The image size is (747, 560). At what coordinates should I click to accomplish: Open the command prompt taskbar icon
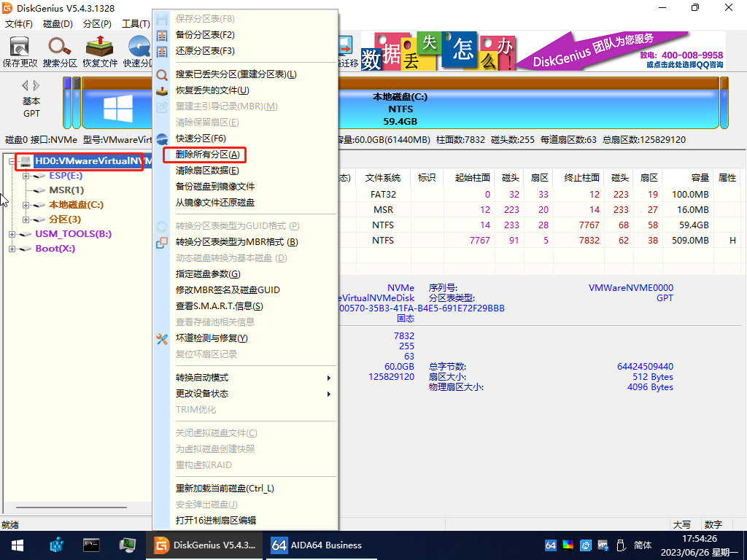(91, 545)
